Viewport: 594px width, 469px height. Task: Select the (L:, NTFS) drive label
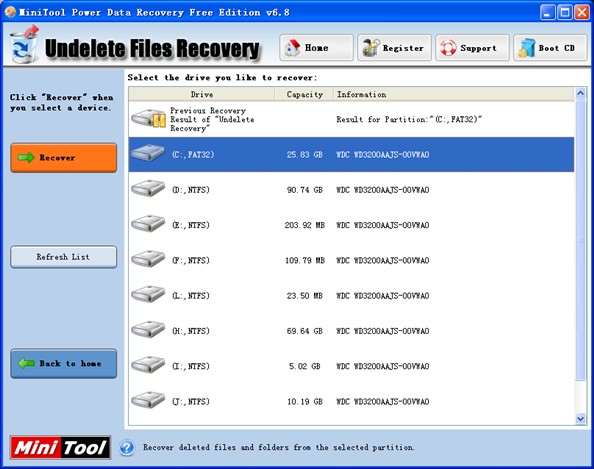point(191,295)
